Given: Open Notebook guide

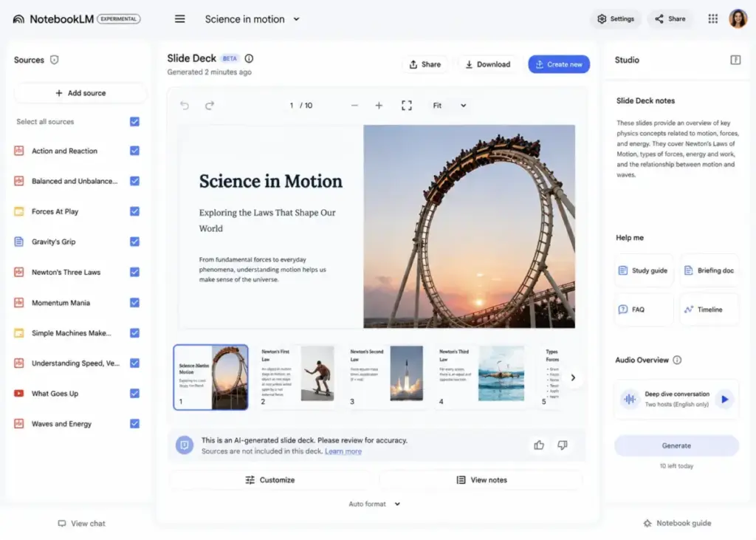Looking at the screenshot, I should click(677, 523).
